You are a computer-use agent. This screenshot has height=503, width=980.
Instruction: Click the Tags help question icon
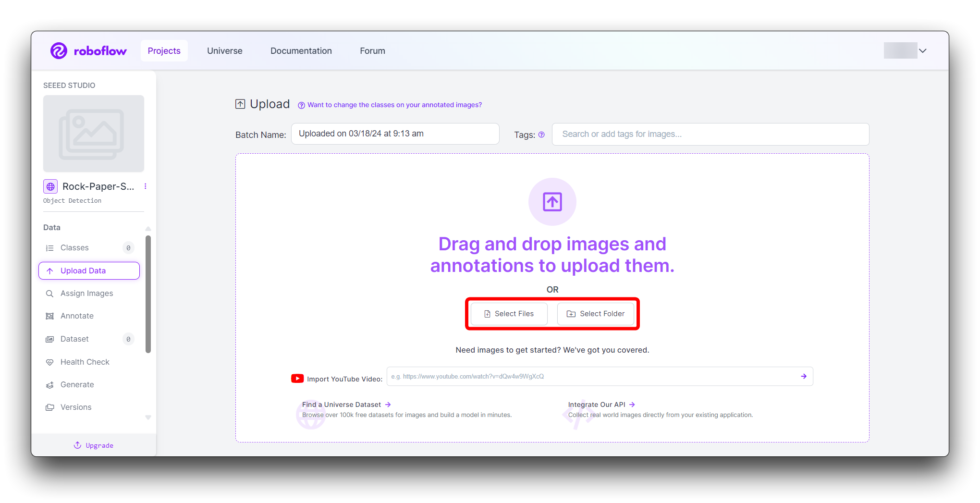click(x=541, y=135)
